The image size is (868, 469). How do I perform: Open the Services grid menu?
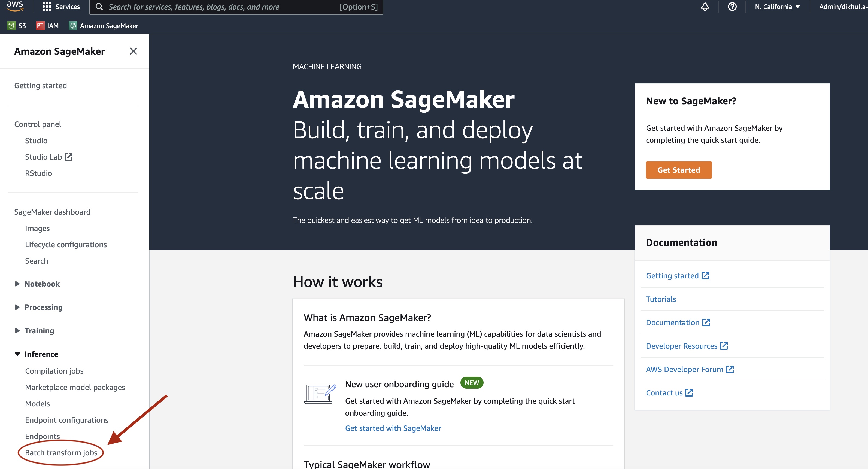tap(61, 7)
